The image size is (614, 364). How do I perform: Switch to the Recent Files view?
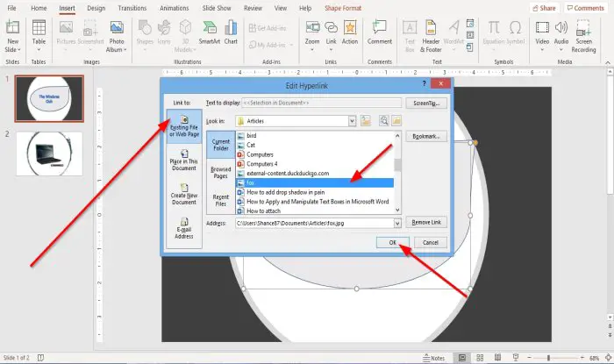(221, 200)
